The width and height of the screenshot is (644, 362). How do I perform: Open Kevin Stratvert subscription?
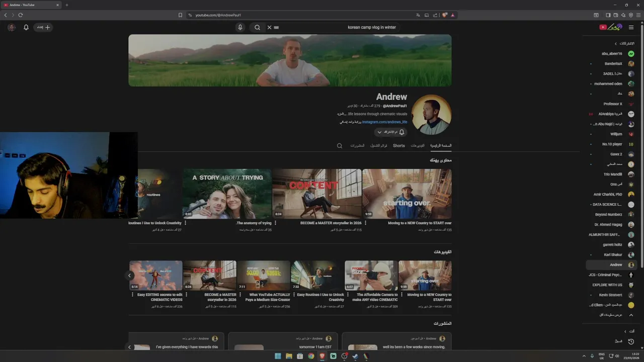(613, 295)
